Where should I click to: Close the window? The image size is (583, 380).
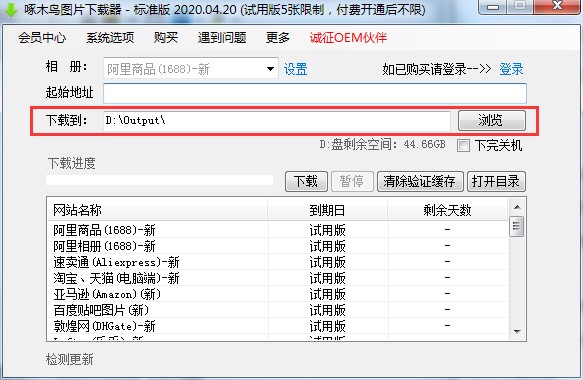pos(557,7)
